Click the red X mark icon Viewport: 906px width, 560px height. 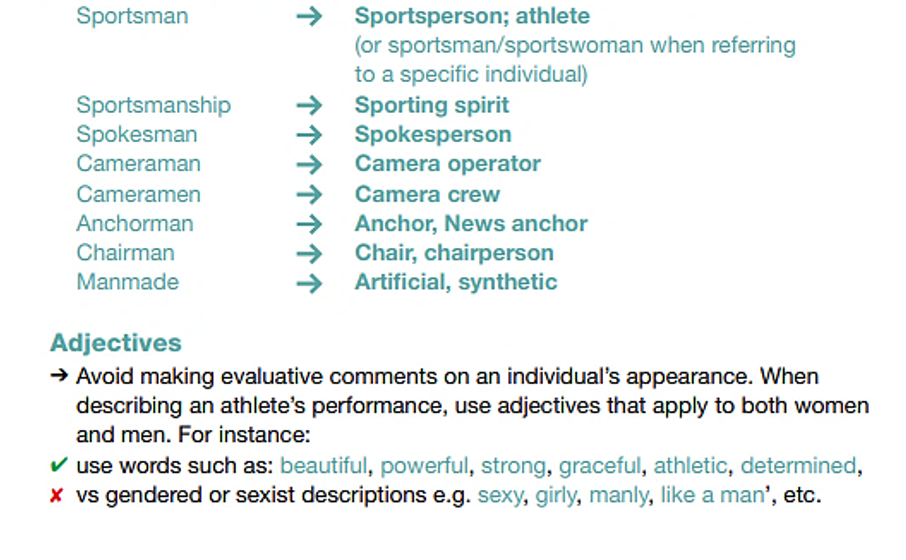click(58, 495)
